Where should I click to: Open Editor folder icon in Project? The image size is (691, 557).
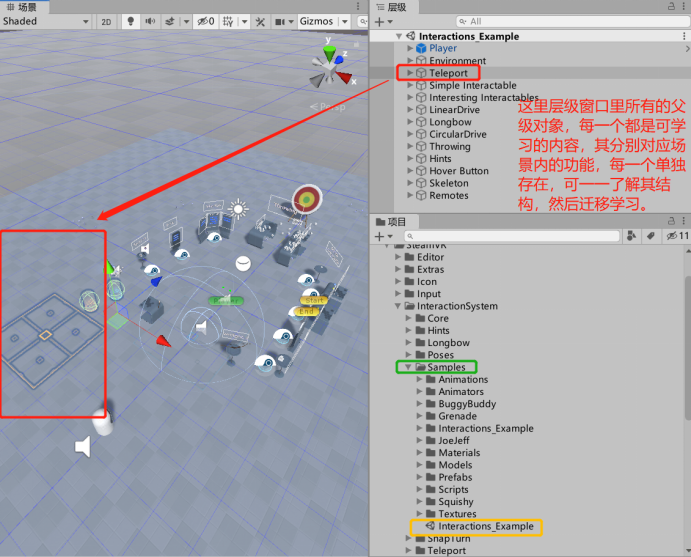(409, 257)
